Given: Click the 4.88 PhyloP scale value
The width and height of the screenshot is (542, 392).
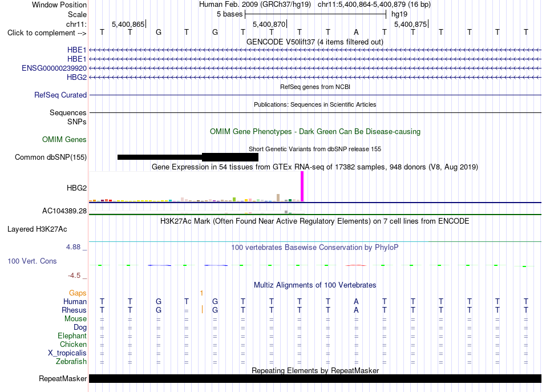Looking at the screenshot, I should point(73,247).
